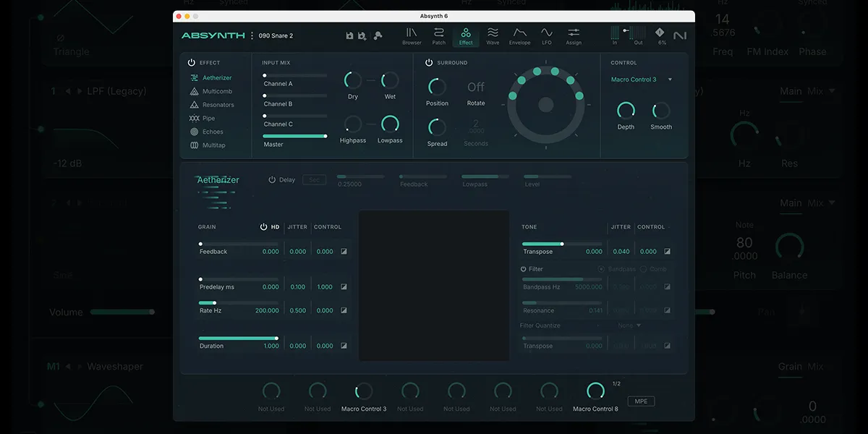The image size is (868, 434).
Task: Select the Wave editor icon
Action: click(493, 35)
